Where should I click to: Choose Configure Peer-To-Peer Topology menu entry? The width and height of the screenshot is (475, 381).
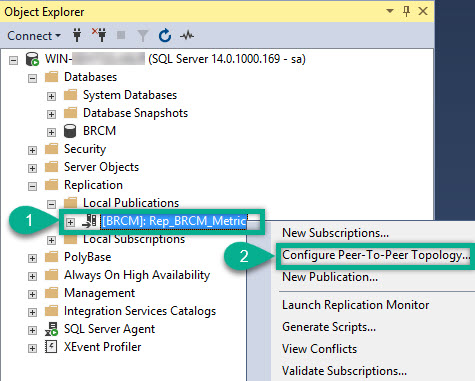tap(376, 255)
